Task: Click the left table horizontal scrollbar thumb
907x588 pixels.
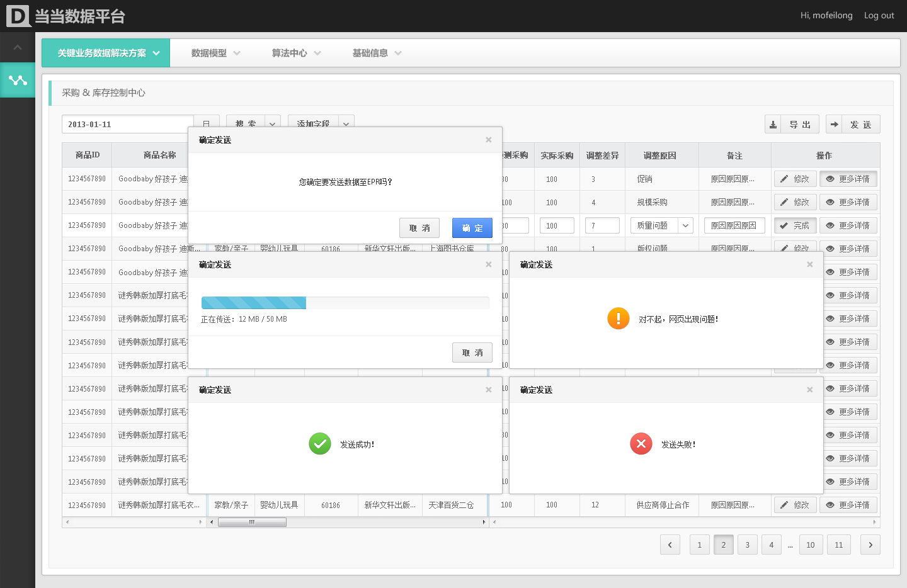Action: click(252, 522)
